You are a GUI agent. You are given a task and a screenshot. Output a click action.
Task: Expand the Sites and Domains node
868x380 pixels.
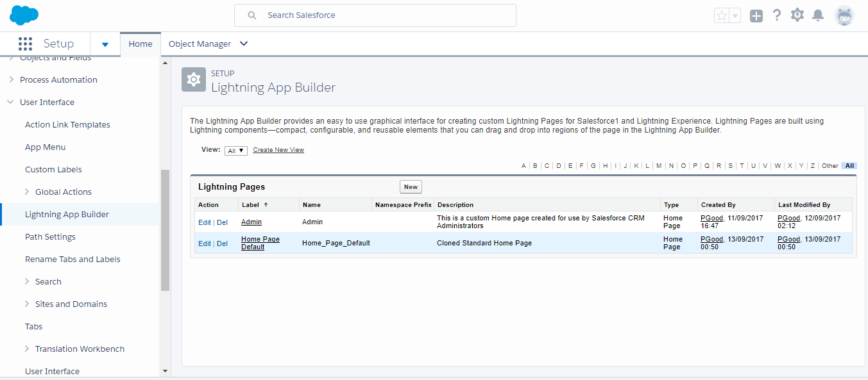click(27, 304)
